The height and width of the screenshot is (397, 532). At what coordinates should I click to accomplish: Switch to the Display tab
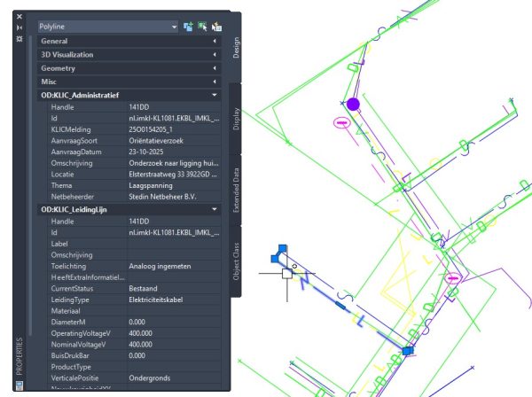(237, 119)
